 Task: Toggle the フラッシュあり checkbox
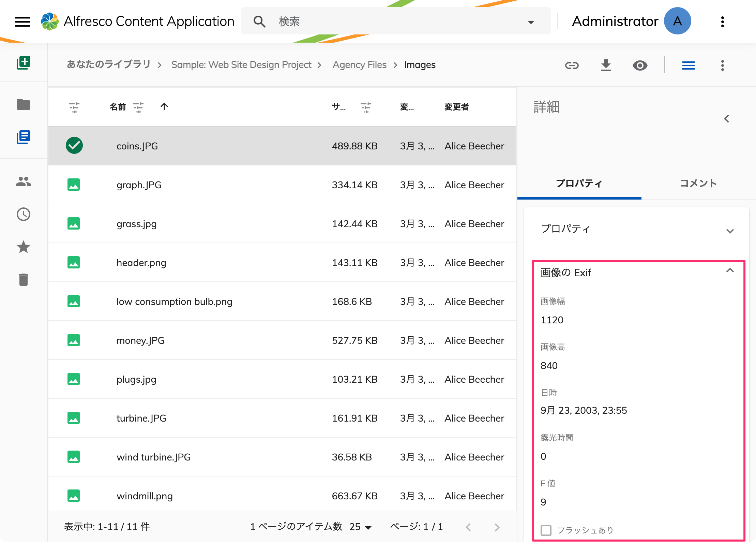tap(546, 530)
